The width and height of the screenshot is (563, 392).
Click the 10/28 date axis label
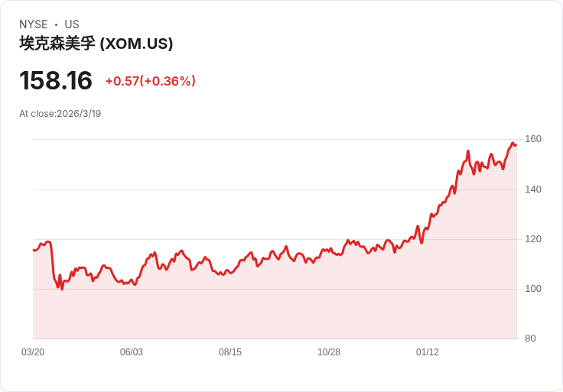pyautogui.click(x=328, y=352)
